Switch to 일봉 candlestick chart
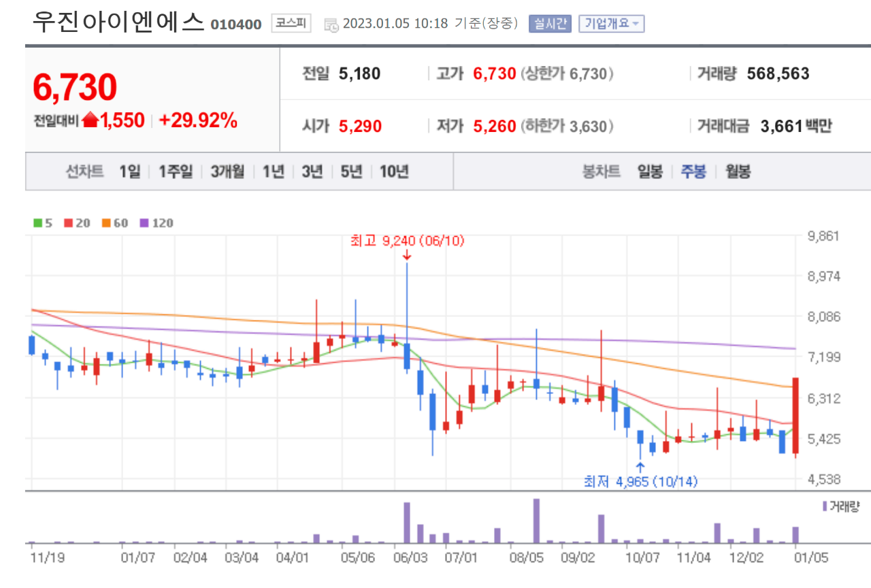The image size is (871, 588). tap(650, 171)
